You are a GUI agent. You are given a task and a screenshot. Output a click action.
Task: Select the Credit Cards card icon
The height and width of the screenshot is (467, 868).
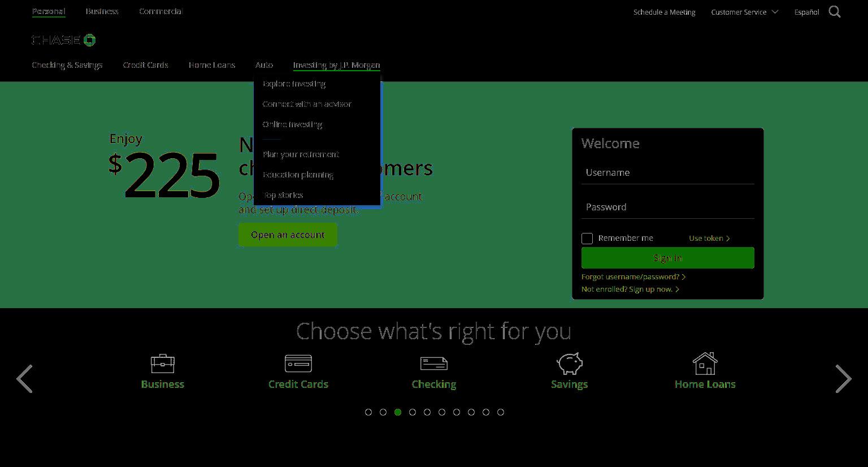coord(298,364)
